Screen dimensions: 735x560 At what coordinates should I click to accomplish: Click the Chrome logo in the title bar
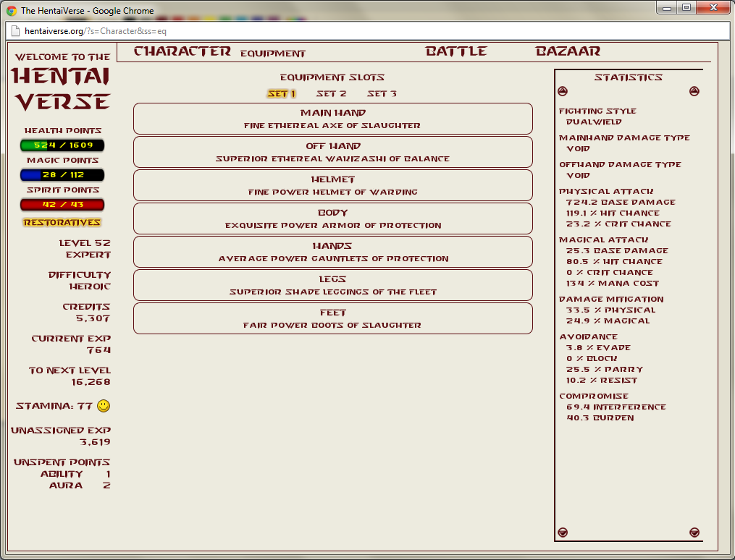(12, 11)
